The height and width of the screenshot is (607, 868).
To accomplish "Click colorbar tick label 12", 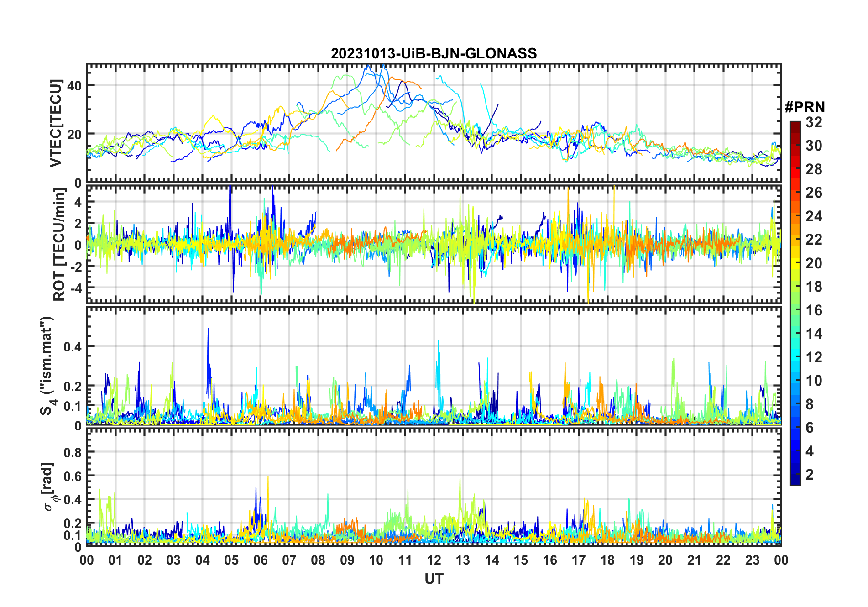I will [814, 357].
